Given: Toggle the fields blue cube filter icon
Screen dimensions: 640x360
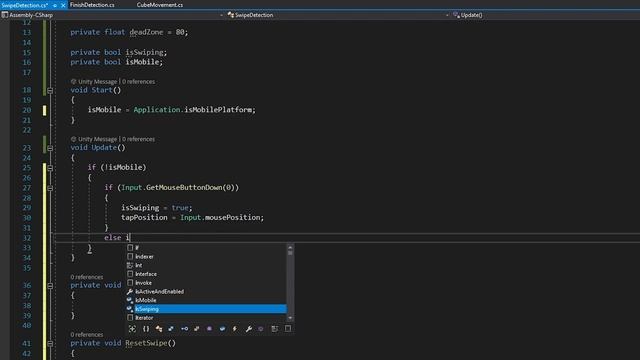Looking at the screenshot, I should pos(222,329).
